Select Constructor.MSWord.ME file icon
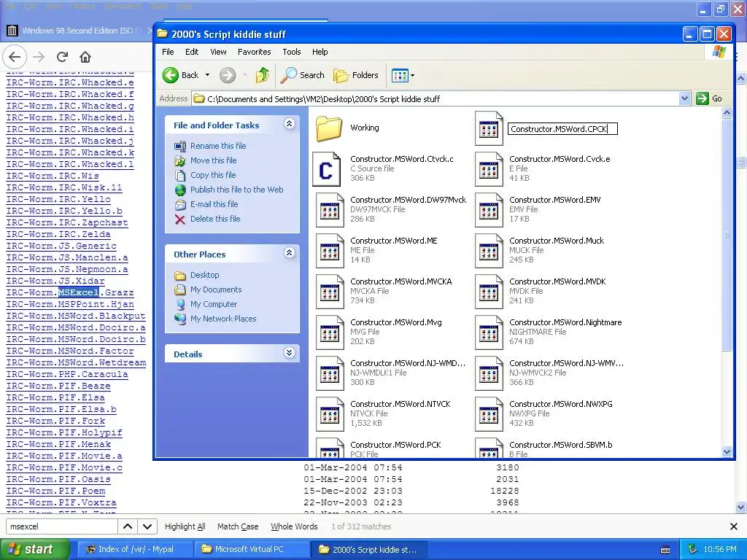Viewport: 747px width, 560px height. point(330,251)
